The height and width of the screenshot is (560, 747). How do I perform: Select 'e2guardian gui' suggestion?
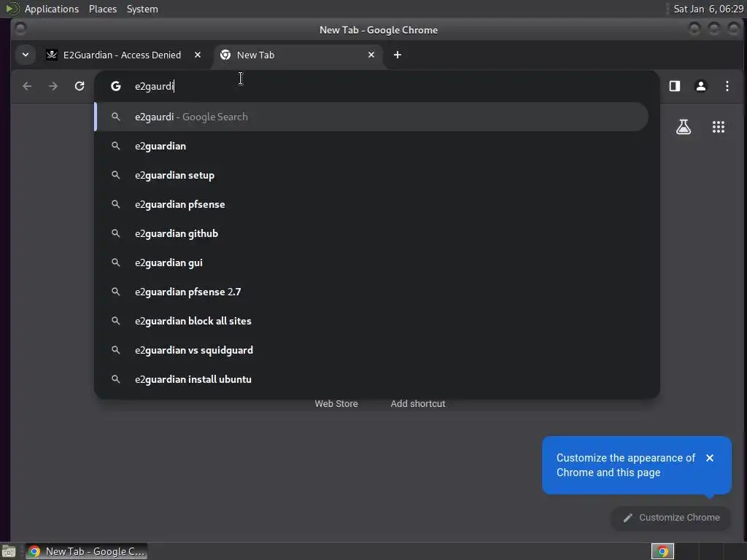(x=372, y=262)
